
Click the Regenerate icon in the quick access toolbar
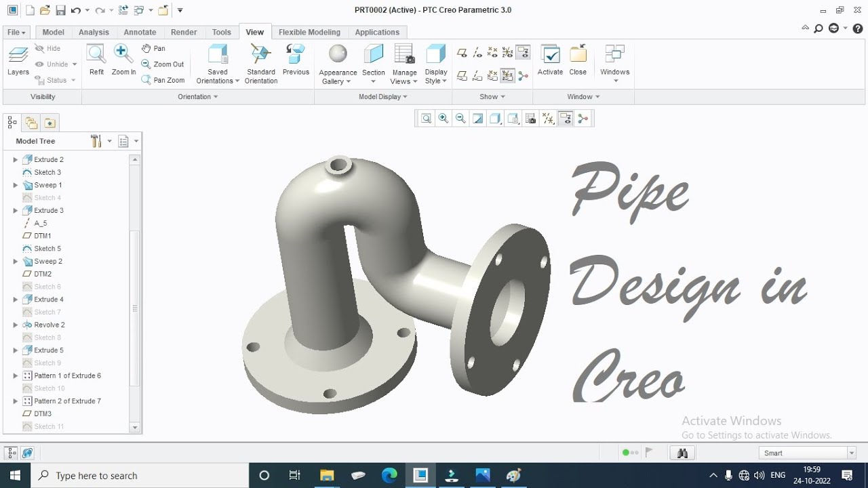point(123,10)
